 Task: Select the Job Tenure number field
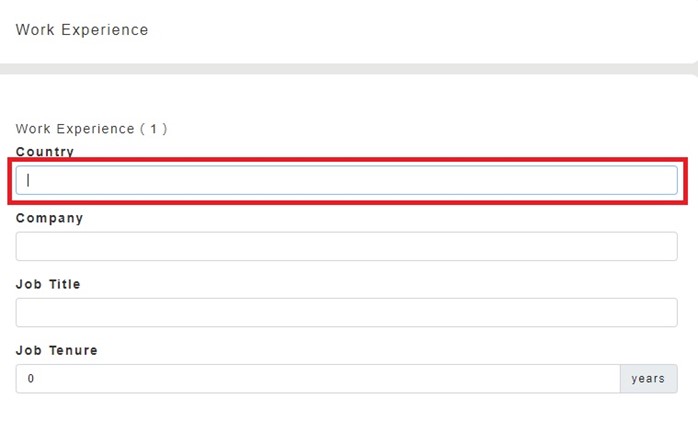pos(318,379)
